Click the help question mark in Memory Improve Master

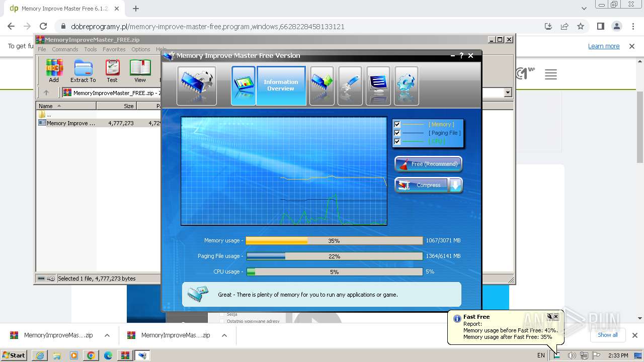pyautogui.click(x=461, y=56)
